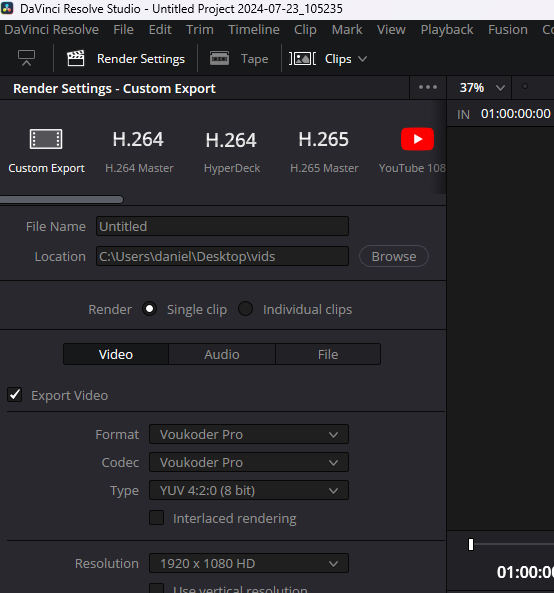554x593 pixels.
Task: Click the IN timecode 01:00:00:00
Action: tap(515, 113)
